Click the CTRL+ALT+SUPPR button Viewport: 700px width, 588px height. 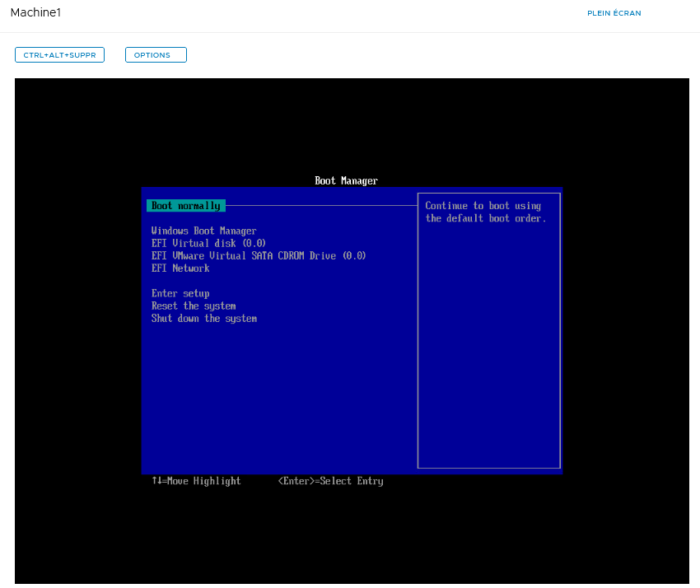pyautogui.click(x=59, y=55)
